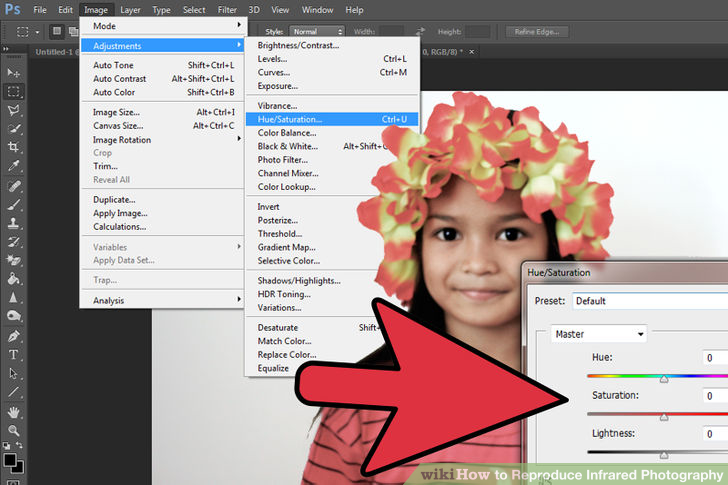The image size is (728, 485).
Task: Select the Hand tool
Action: pyautogui.click(x=13, y=412)
